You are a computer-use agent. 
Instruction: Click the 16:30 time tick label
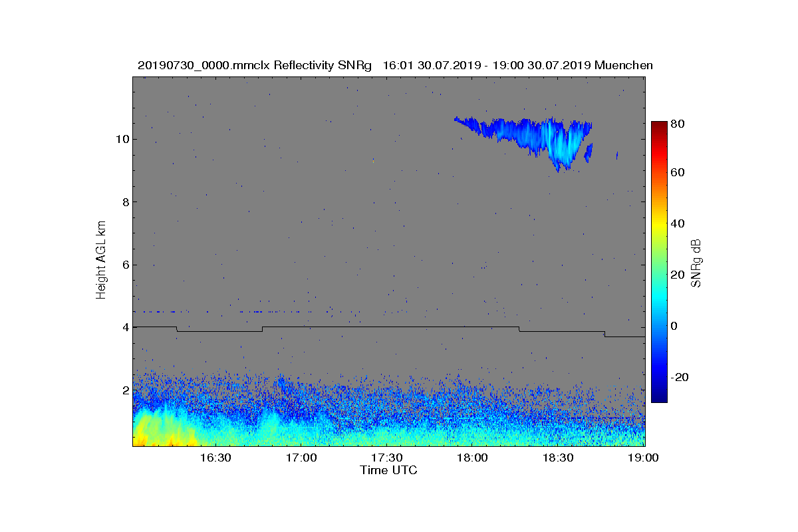(215, 458)
